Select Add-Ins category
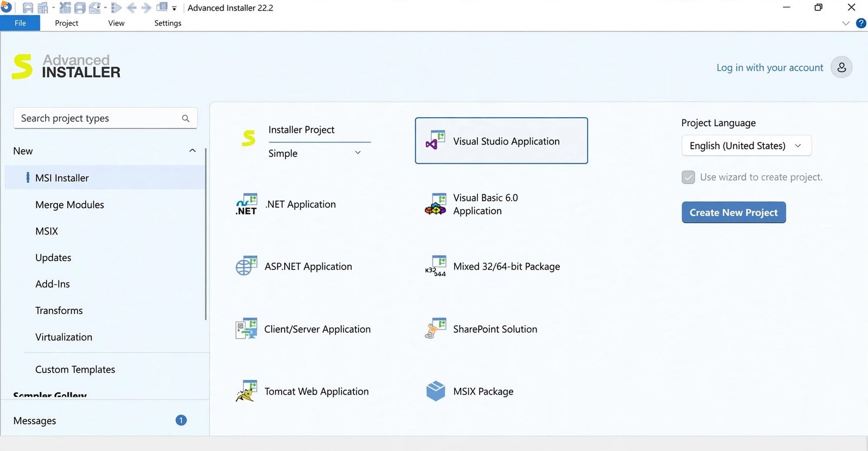Viewport: 868px width, 451px height. [x=53, y=284]
